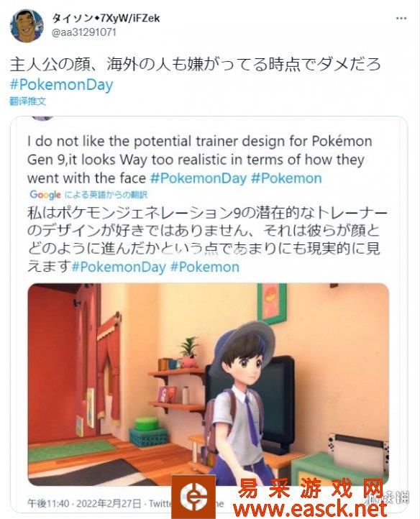Image resolution: width=420 pixels, height=519 pixels.
Task: Open the www.easck.net watermark URL
Action: [x=310, y=509]
